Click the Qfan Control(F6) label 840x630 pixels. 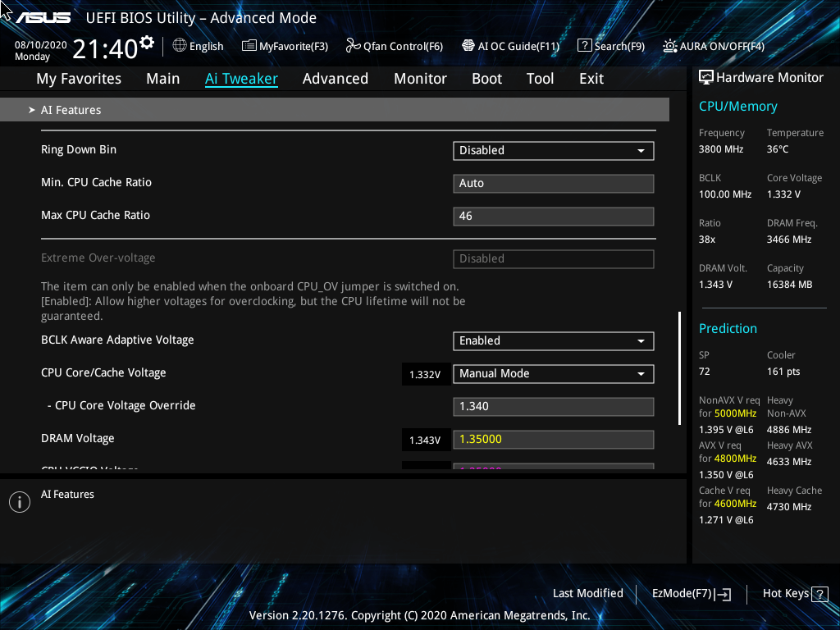(x=404, y=46)
